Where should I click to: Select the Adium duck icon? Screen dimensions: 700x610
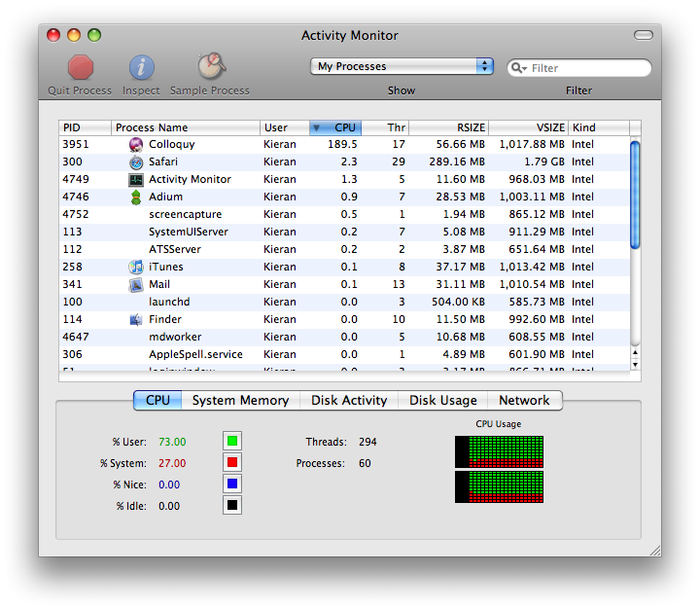(x=136, y=197)
